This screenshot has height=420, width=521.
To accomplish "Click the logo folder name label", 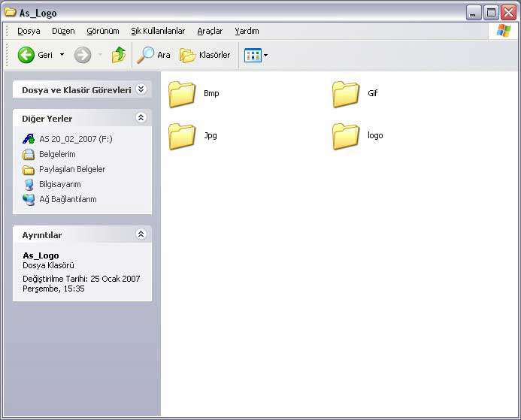I will point(375,135).
